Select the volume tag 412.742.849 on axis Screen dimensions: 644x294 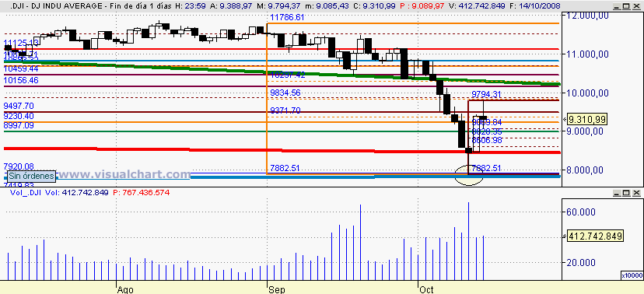[x=595, y=236]
